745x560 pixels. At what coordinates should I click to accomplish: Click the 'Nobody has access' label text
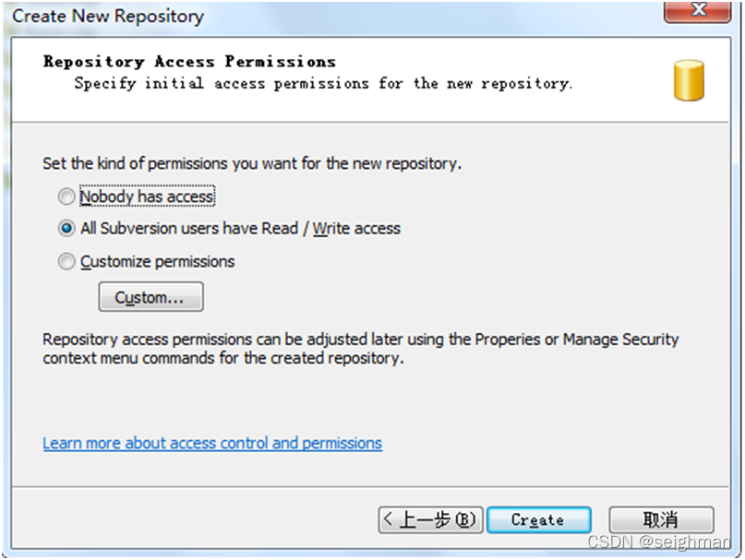click(147, 197)
